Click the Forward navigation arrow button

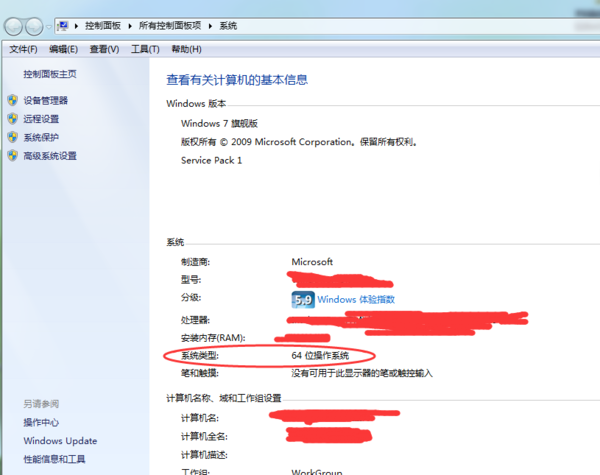34,26
